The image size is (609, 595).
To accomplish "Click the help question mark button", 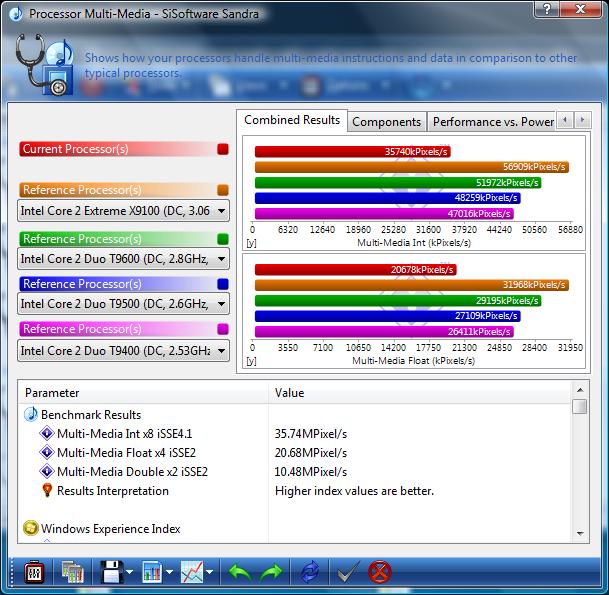I will [x=547, y=9].
